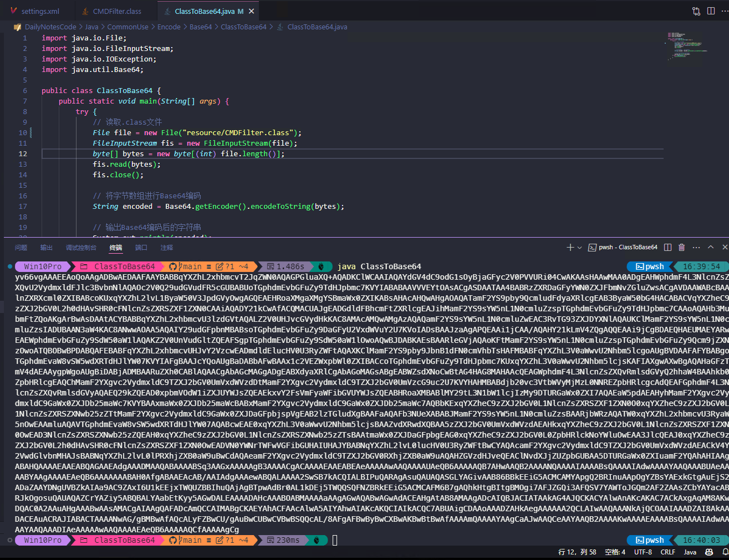Change file encoding via UTF-8 status item
This screenshot has height=560, width=729.
(x=643, y=552)
